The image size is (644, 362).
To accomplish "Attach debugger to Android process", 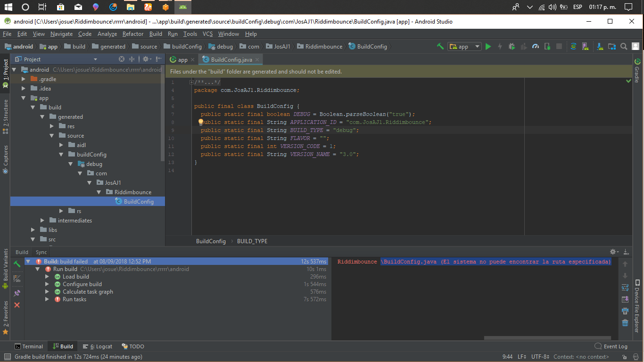I will click(x=547, y=46).
